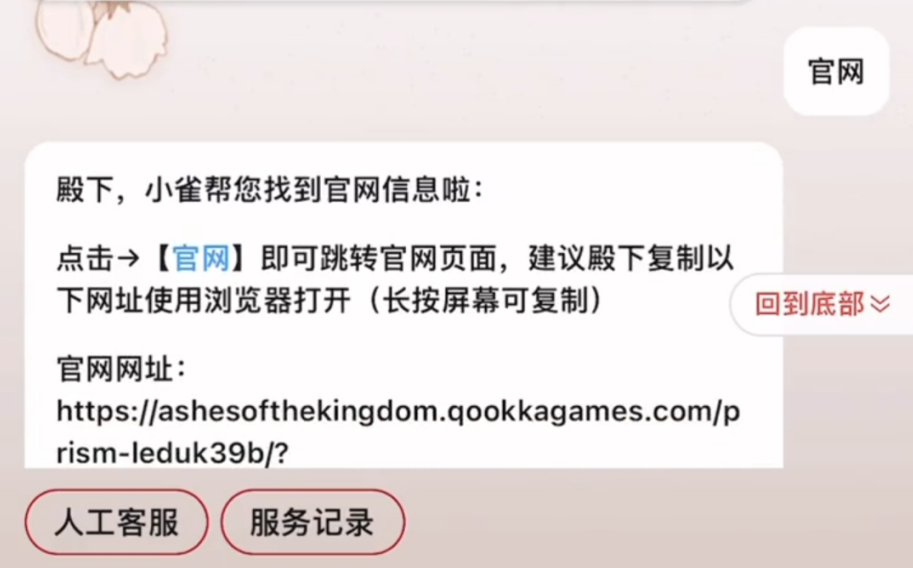Click the 官网网址: label
Screen dimensions: 913x568
pyautogui.click(x=121, y=369)
